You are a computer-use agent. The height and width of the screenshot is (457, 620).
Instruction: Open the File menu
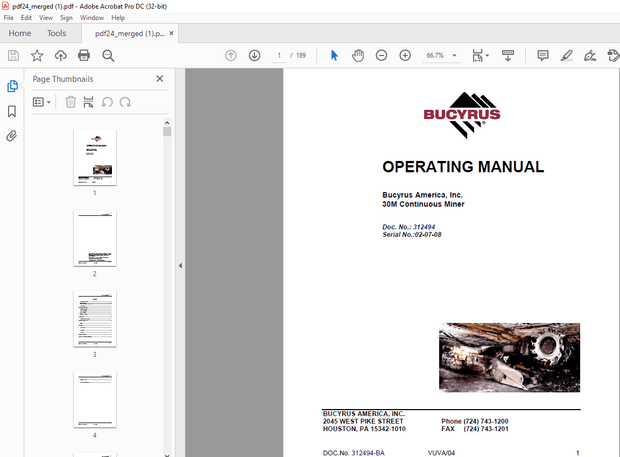(x=8, y=18)
